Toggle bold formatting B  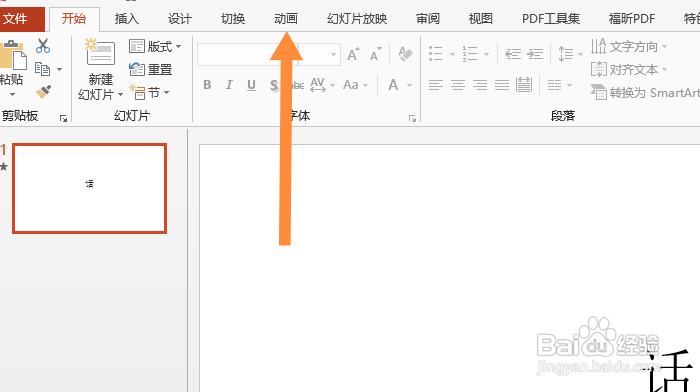tap(207, 85)
